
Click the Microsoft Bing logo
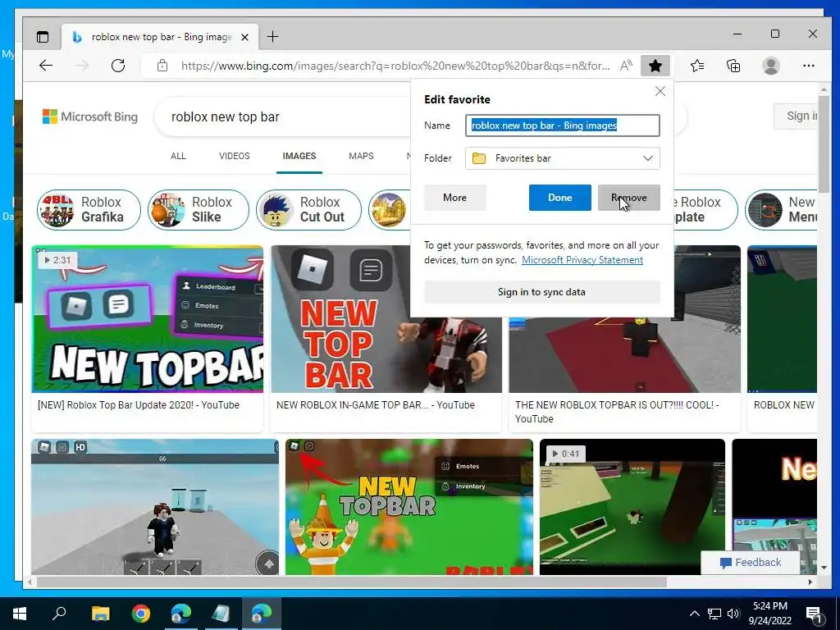[90, 116]
